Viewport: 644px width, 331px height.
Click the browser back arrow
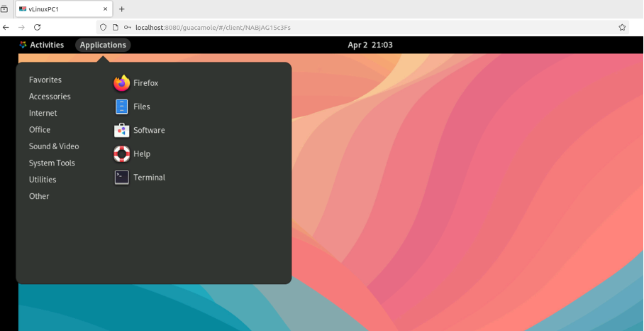tap(6, 27)
